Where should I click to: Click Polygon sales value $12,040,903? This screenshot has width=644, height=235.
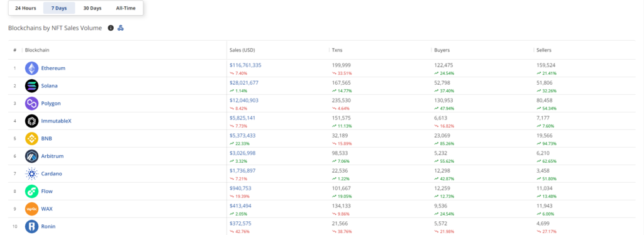point(244,100)
